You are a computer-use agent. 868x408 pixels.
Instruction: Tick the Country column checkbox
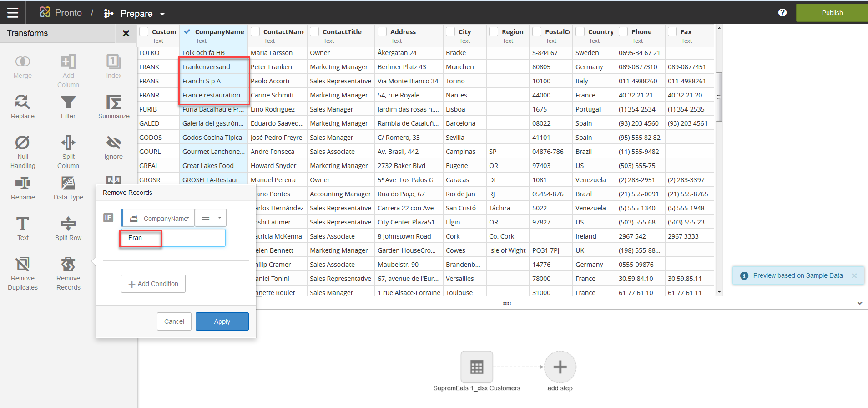coord(580,31)
